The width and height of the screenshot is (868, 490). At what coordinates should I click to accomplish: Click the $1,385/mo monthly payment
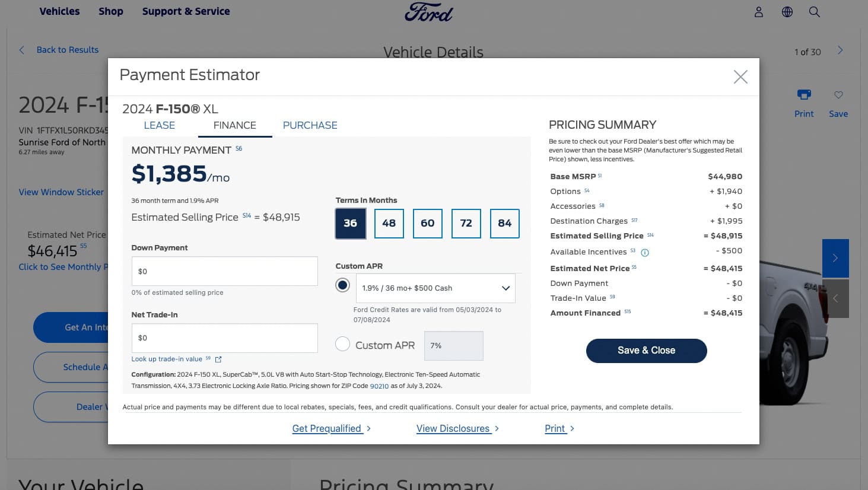(180, 174)
